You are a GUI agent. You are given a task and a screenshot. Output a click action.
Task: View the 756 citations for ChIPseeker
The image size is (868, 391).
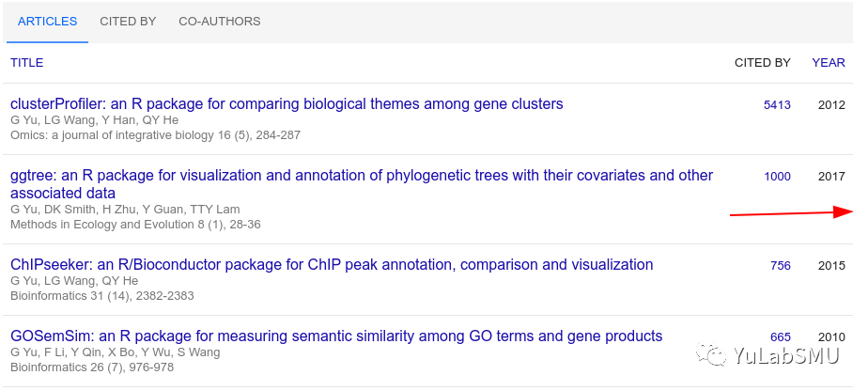pos(781,266)
